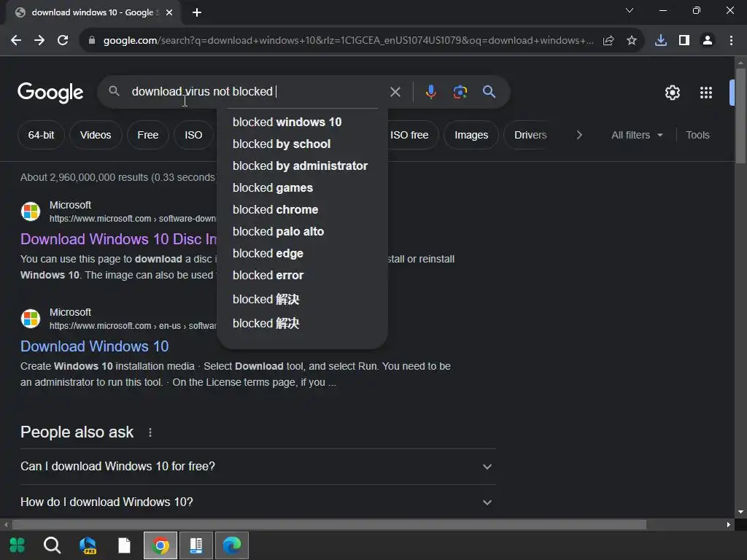Click Microsoft favicon of first result

31,211
